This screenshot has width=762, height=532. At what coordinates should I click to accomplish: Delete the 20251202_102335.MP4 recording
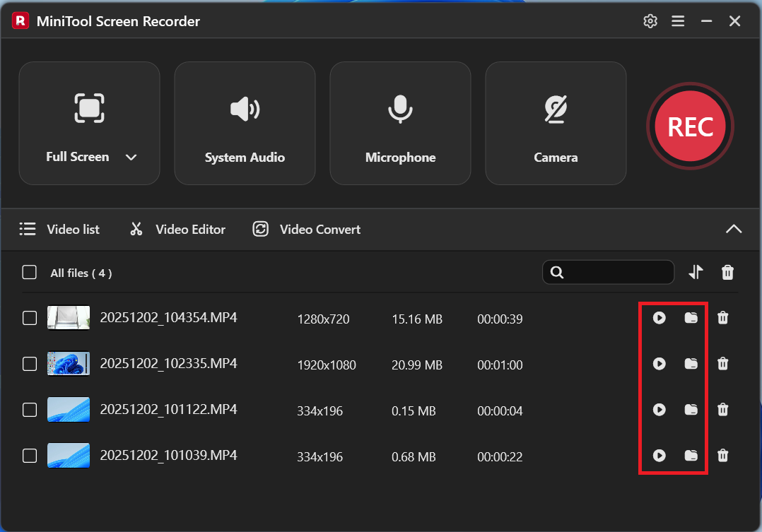pyautogui.click(x=722, y=364)
